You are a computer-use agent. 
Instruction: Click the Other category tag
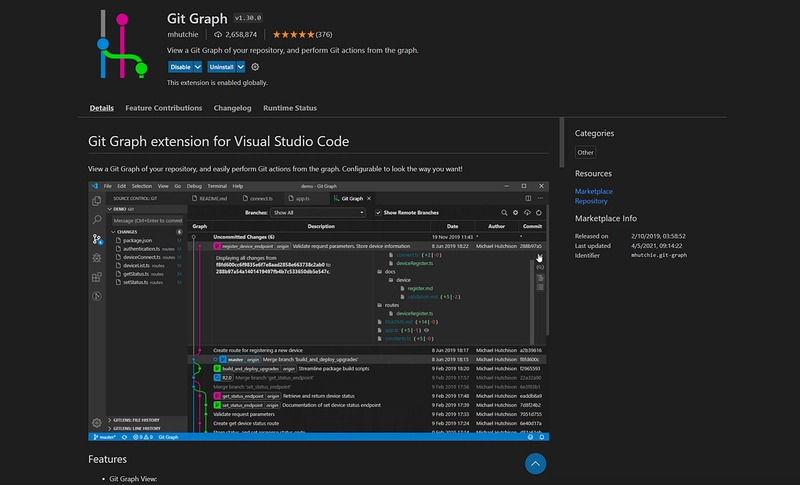(585, 152)
